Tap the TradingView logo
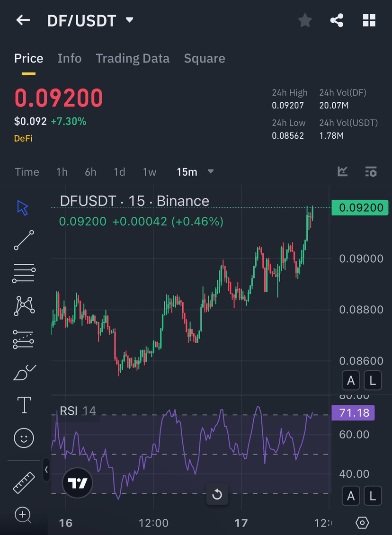Image resolution: width=392 pixels, height=535 pixels. tap(78, 483)
